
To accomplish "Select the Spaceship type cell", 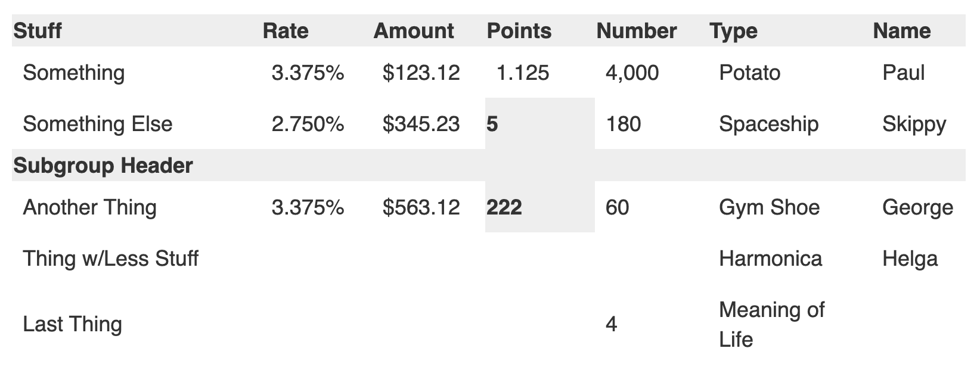I will click(768, 124).
